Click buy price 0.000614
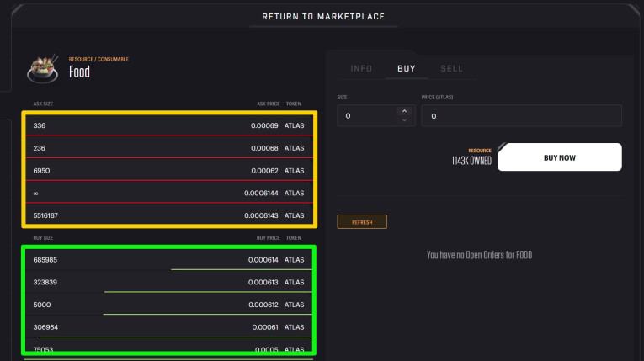644x361 pixels. click(263, 260)
